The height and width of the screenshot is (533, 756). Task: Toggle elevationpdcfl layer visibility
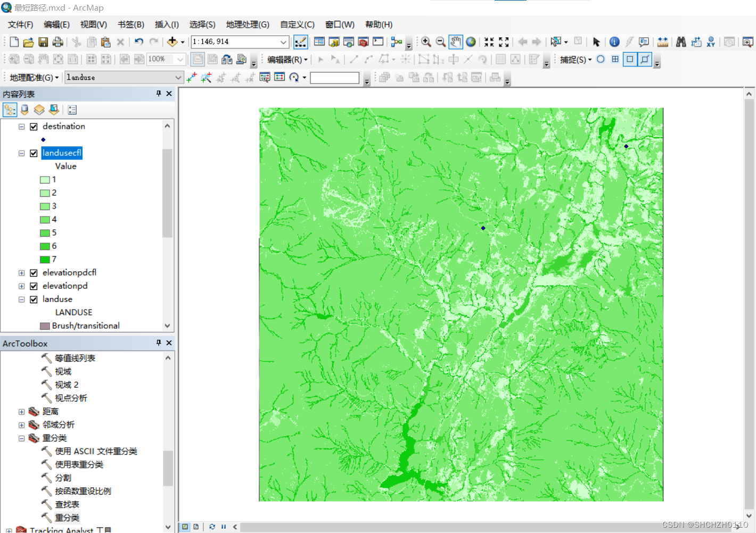tap(34, 273)
